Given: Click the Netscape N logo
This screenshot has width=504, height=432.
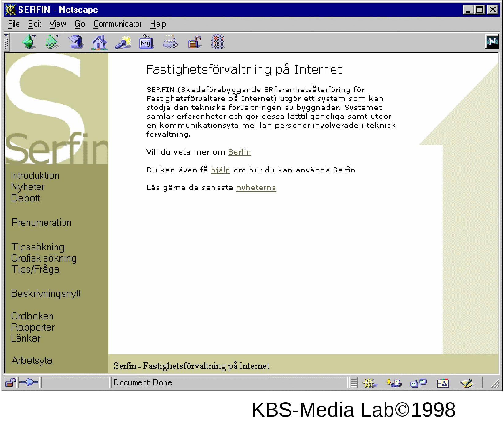Looking at the screenshot, I should tap(492, 42).
